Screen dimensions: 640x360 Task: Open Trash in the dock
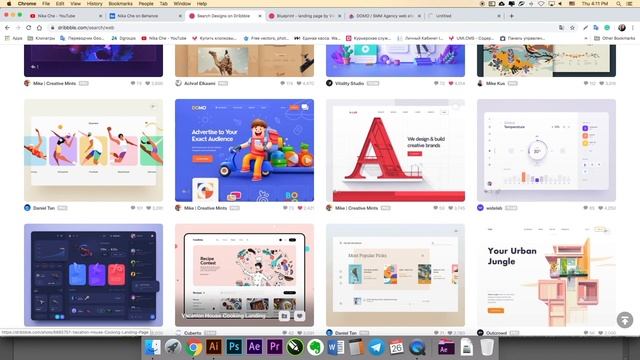(x=487, y=347)
